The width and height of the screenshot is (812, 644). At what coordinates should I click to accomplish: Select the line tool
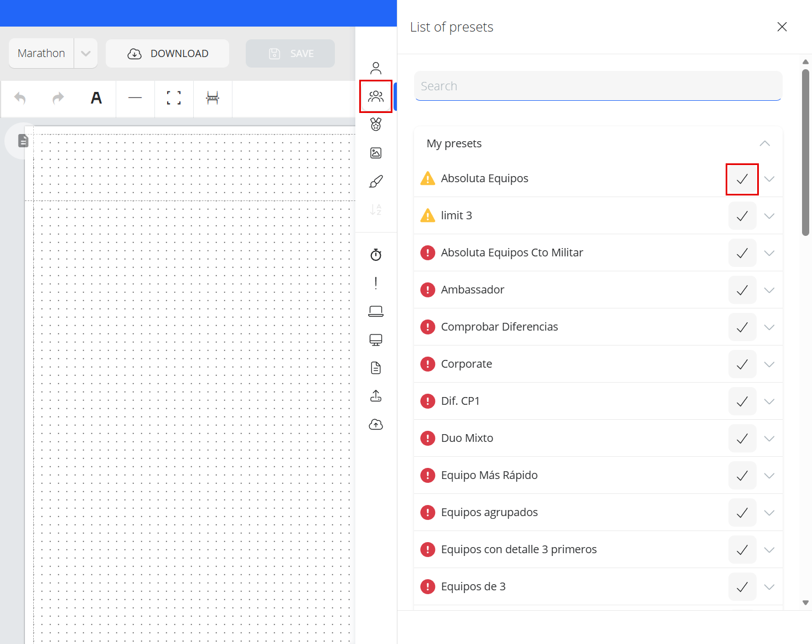135,99
